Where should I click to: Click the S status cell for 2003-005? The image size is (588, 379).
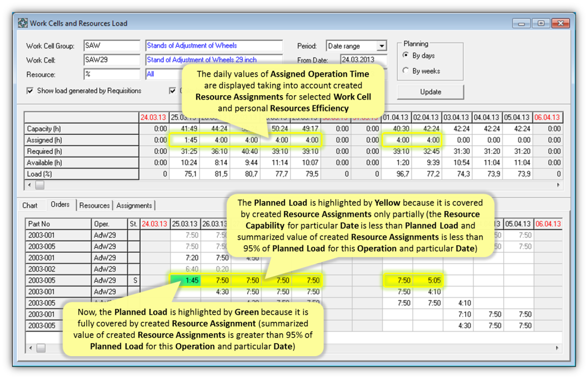pos(134,281)
